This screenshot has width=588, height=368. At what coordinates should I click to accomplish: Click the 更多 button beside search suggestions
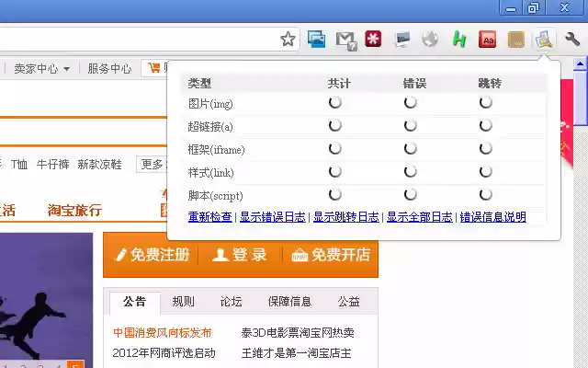[x=152, y=165]
